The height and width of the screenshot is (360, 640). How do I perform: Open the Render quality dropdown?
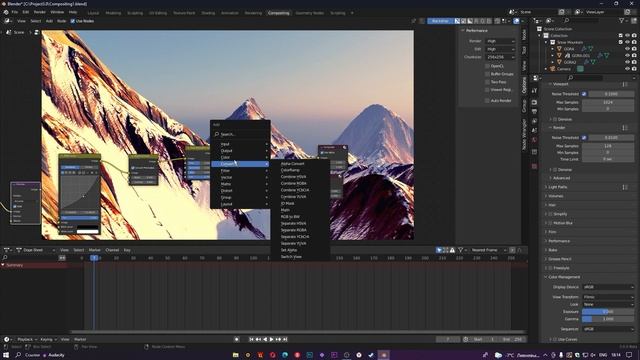coord(500,41)
